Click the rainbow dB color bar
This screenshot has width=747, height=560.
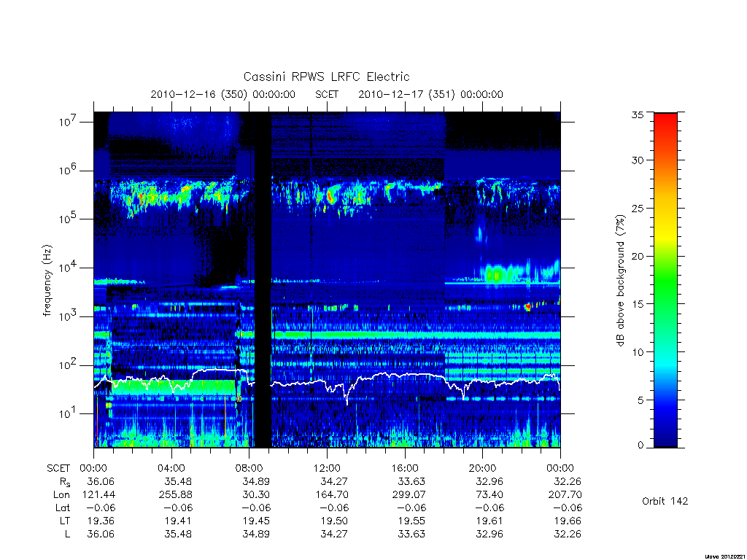click(665, 280)
